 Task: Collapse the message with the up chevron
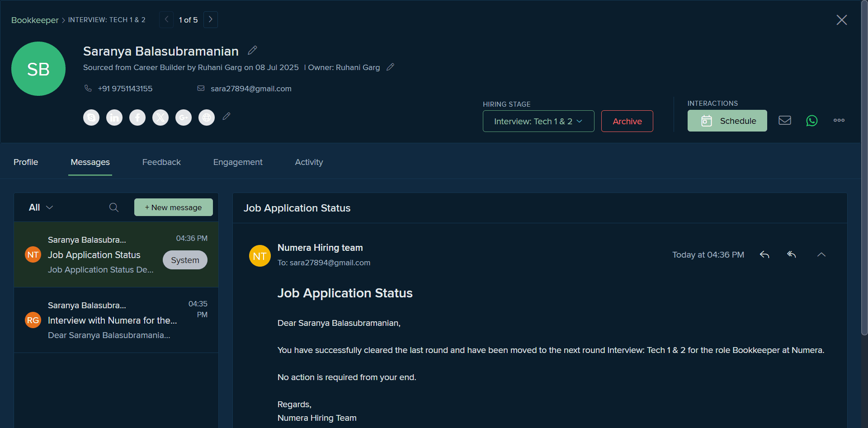tap(821, 254)
